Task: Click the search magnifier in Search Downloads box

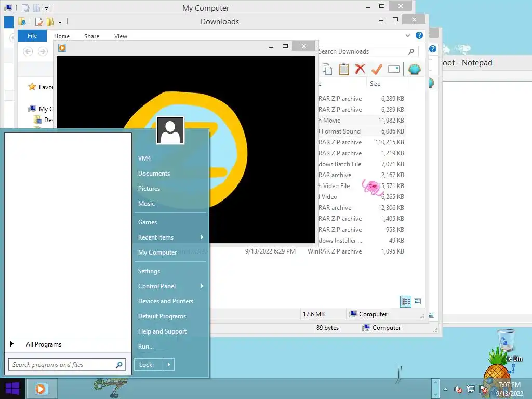Action: tap(411, 51)
